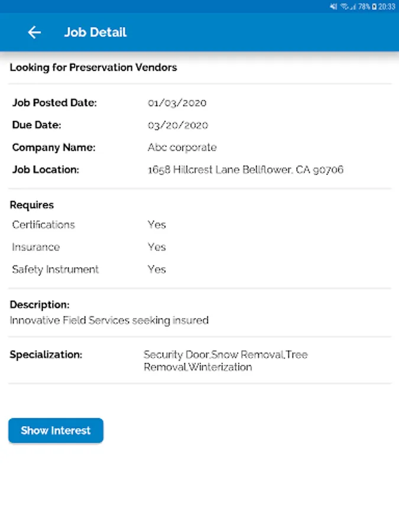The width and height of the screenshot is (399, 532).
Task: Select the Abc corporate company name
Action: coord(182,147)
